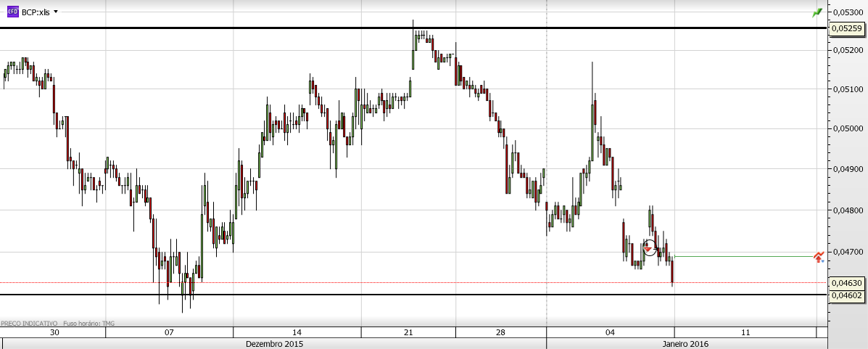Click the date label 07 on time axis
Viewport: 868px width, 349px height.
[x=169, y=332]
